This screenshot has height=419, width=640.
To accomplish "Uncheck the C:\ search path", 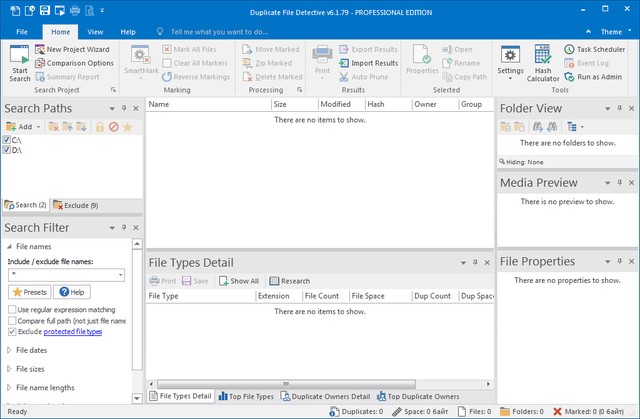I will click(x=8, y=140).
